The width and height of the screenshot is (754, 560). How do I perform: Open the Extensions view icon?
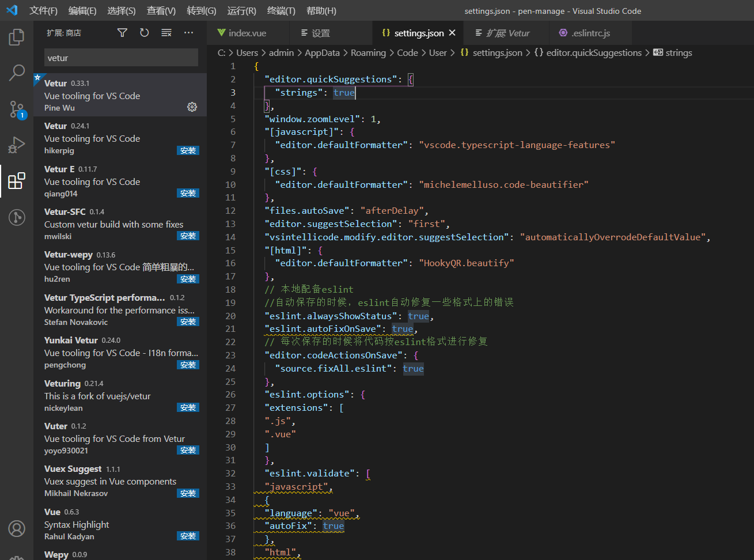(17, 181)
